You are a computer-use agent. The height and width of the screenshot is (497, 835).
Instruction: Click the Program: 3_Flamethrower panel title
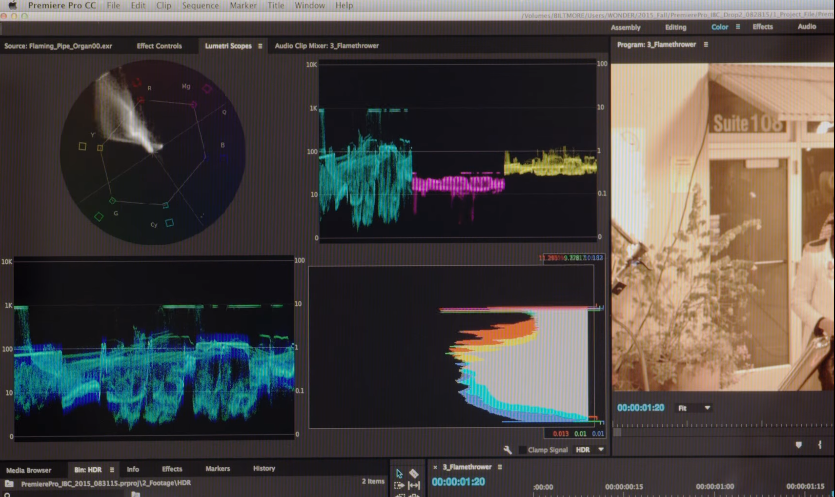656,45
